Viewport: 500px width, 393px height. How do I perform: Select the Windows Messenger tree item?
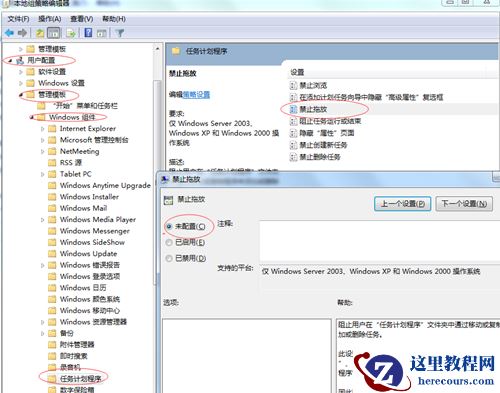tap(95, 231)
